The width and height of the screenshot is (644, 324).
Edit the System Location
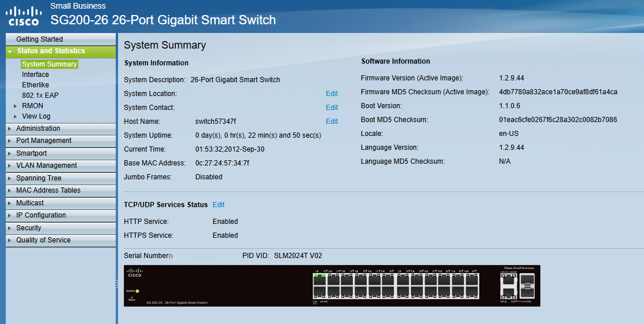(332, 94)
